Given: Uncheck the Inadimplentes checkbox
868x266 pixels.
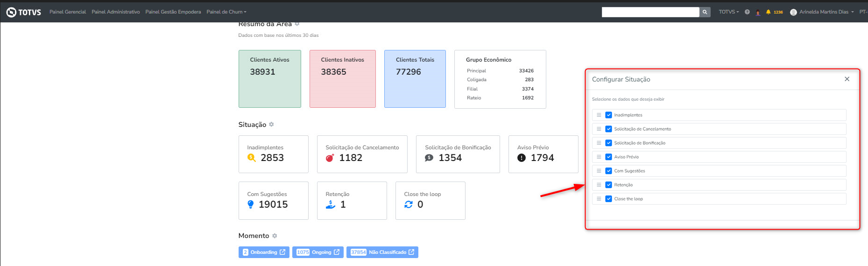Looking at the screenshot, I should point(608,115).
